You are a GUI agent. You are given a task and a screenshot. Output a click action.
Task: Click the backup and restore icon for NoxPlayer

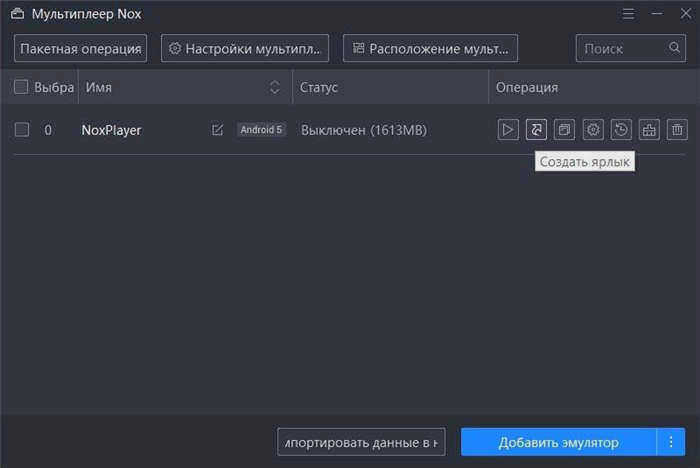coord(621,130)
